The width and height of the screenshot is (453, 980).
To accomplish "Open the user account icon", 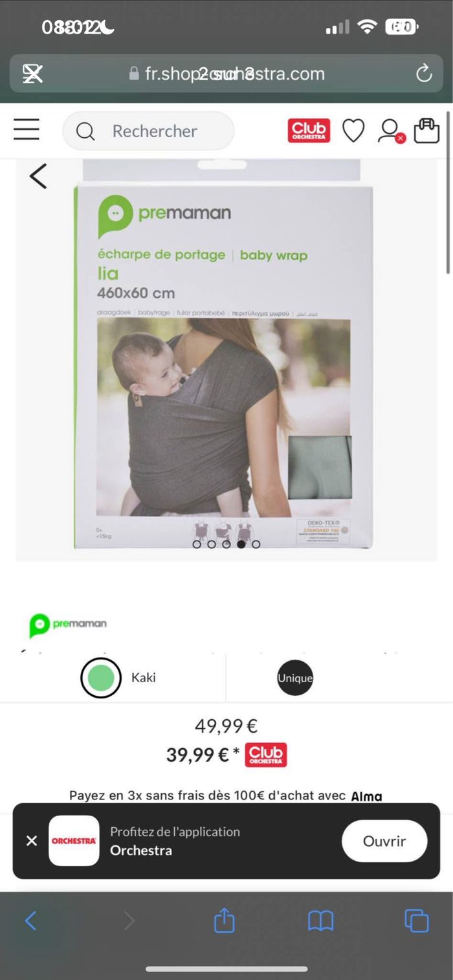I will coord(390,131).
